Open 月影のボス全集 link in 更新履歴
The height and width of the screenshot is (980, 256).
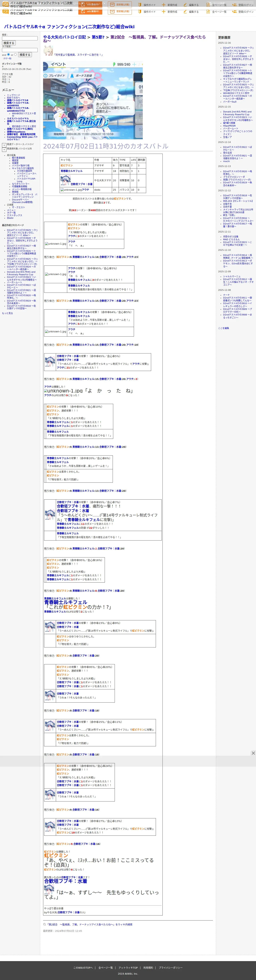coord(231,237)
